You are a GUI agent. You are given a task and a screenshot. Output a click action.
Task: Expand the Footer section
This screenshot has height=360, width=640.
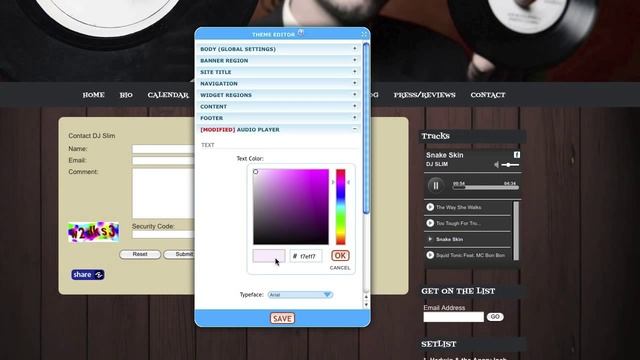[x=279, y=118]
